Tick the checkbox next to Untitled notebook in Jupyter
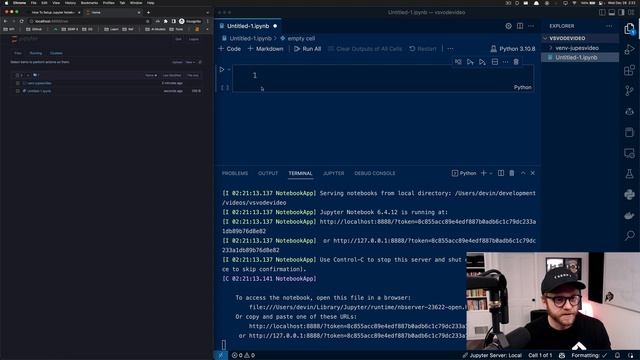Image resolution: width=640 pixels, height=360 pixels. click(x=18, y=91)
